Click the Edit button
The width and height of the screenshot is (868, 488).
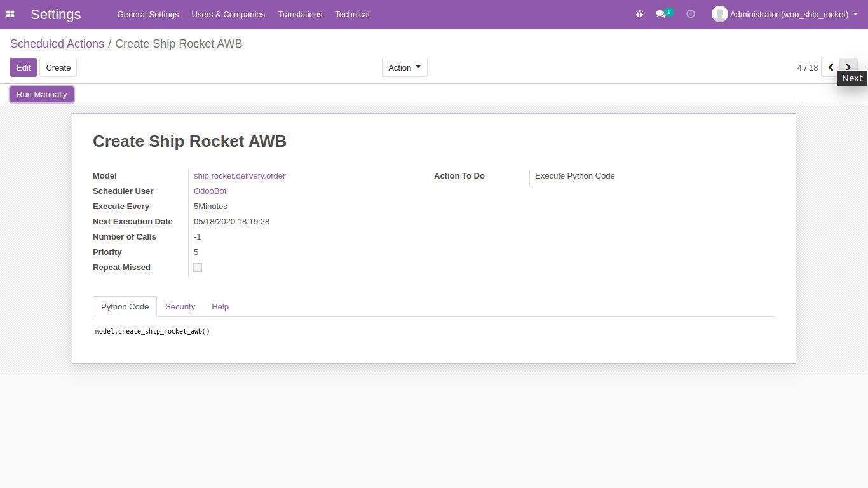click(24, 67)
